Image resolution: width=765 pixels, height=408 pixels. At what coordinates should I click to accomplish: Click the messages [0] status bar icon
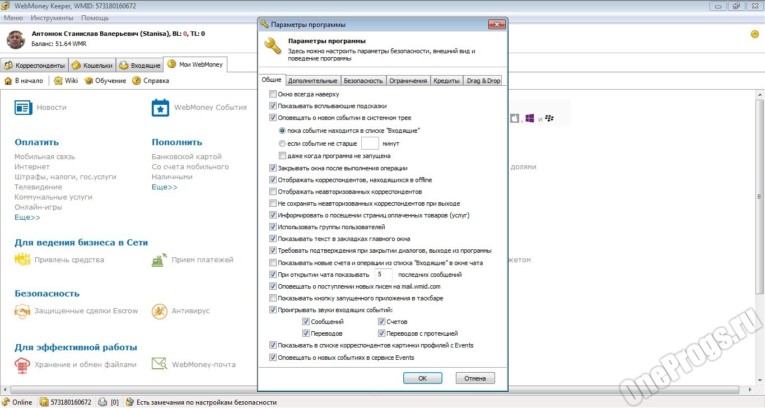[x=102, y=402]
